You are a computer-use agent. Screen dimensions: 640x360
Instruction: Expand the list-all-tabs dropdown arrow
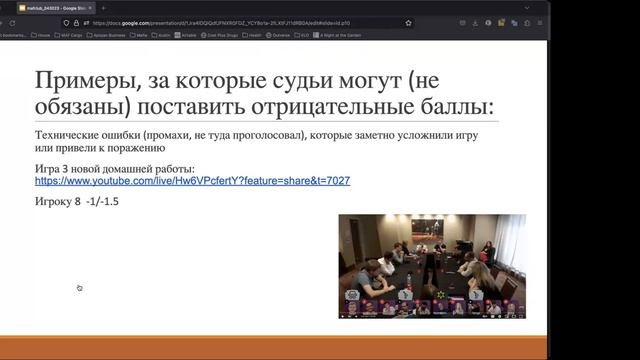click(x=527, y=8)
